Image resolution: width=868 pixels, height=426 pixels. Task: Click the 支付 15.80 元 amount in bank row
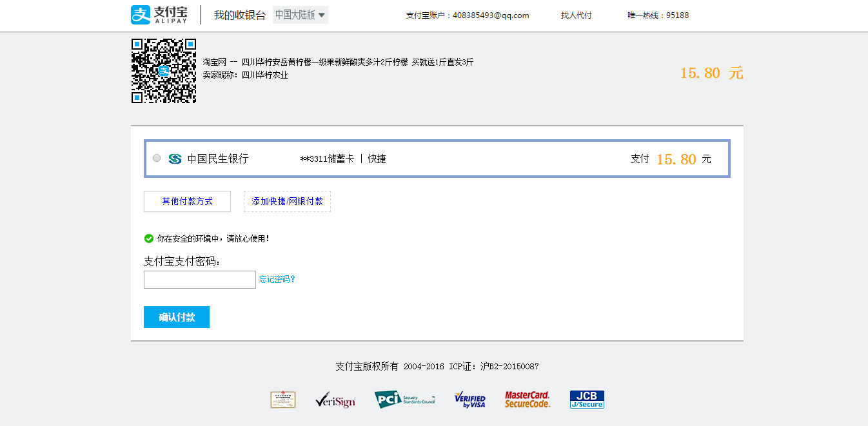coord(671,159)
